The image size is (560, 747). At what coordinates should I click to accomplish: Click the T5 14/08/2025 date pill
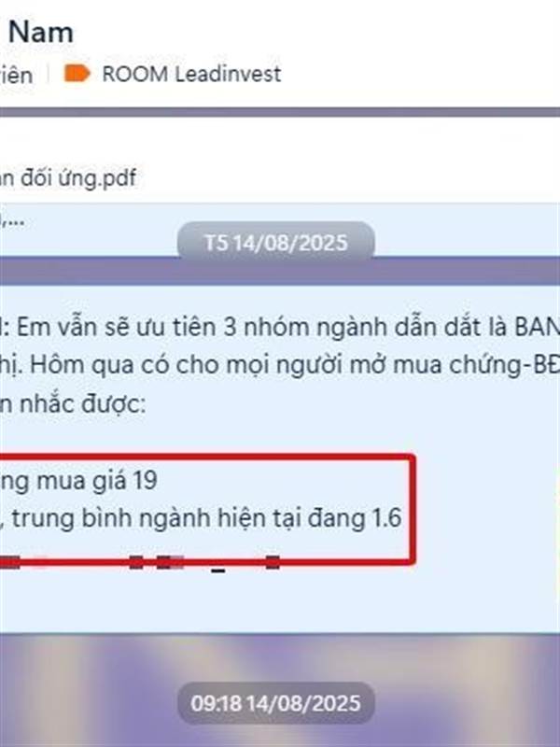275,243
